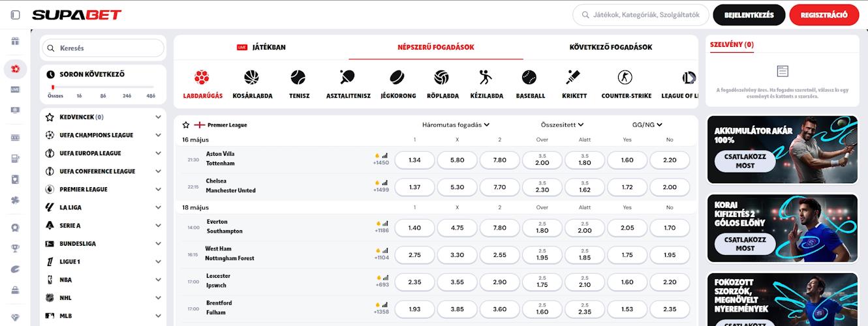Switch to Következő fogadások tab
The image size is (868, 326).
(610, 47)
